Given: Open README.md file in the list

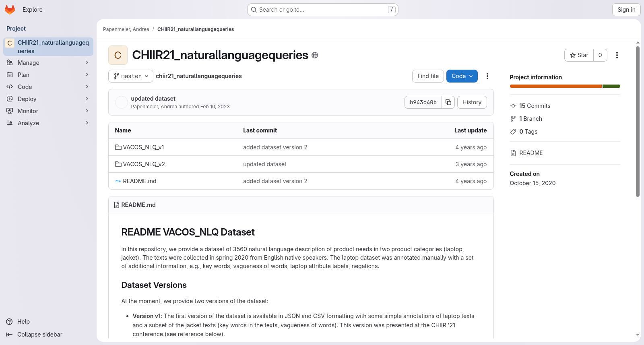Looking at the screenshot, I should 139,181.
